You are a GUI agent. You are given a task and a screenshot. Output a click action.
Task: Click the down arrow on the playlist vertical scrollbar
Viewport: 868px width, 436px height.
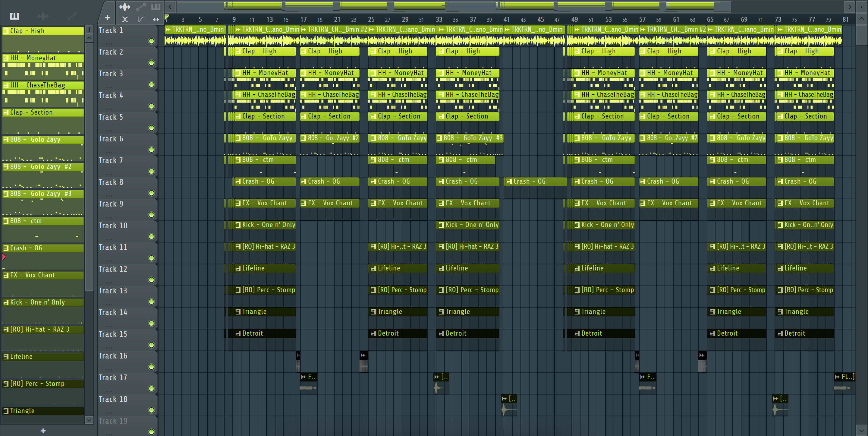(x=862, y=430)
